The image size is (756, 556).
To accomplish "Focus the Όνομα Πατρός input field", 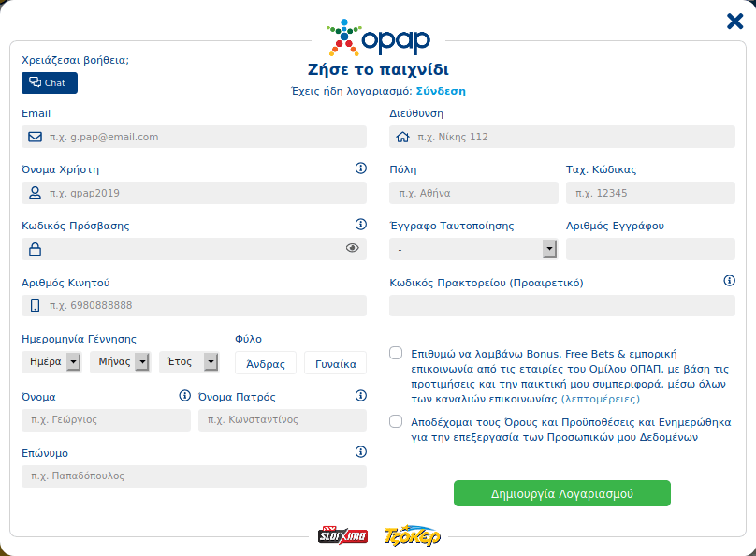I will (282, 420).
